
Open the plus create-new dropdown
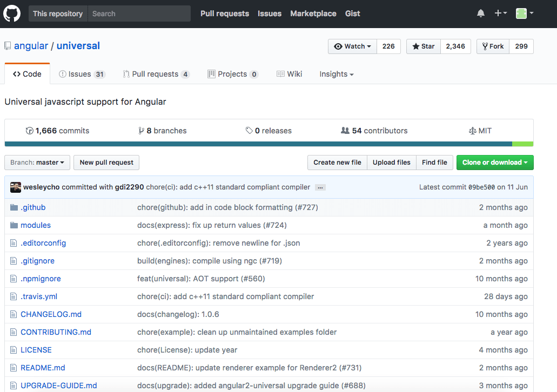coord(500,13)
